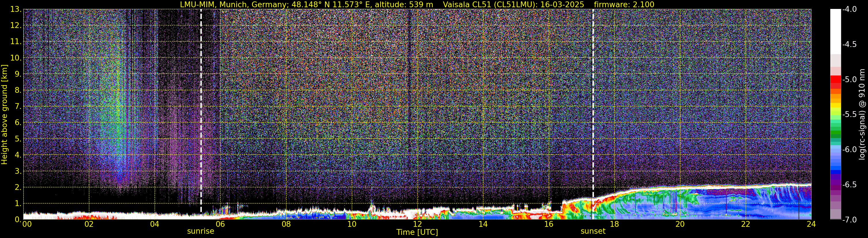This screenshot has width=868, height=238.
Task: Click the '-6.0' colorbar tick label
Action: point(849,150)
